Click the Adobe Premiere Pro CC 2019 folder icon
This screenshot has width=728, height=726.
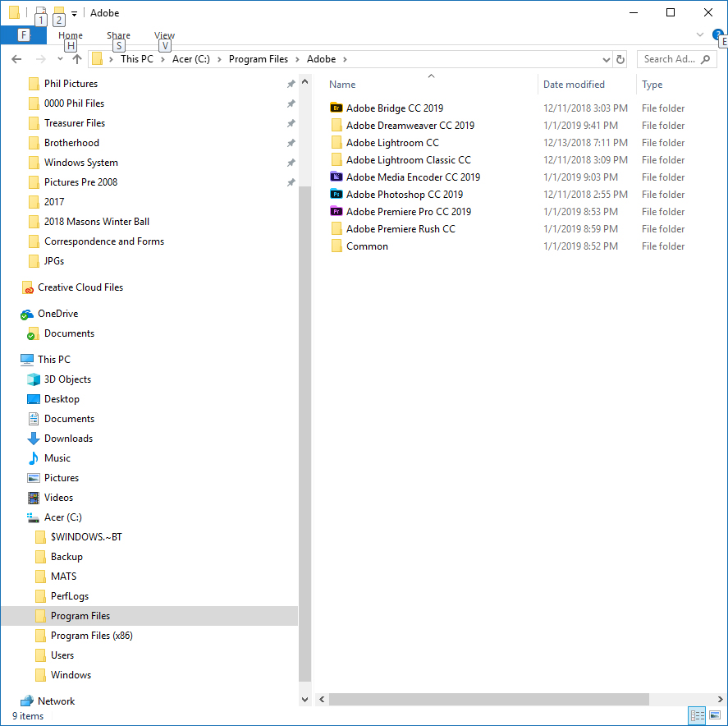click(337, 211)
